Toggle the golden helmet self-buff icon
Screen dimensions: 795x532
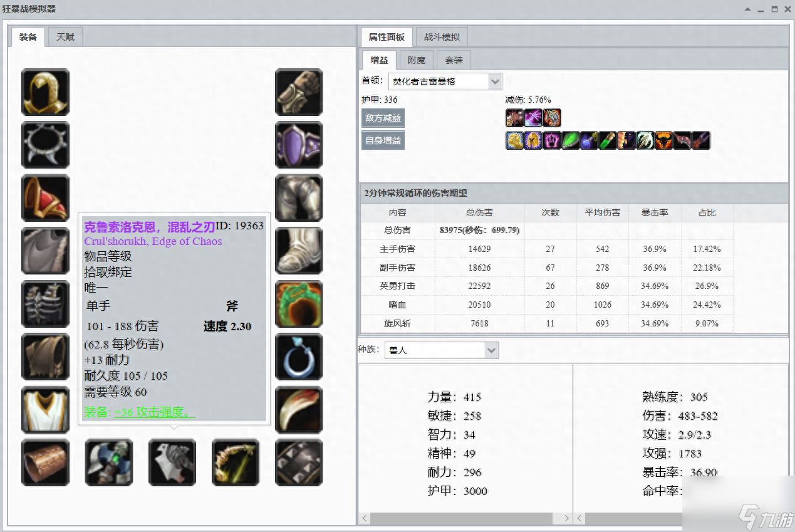[533, 140]
